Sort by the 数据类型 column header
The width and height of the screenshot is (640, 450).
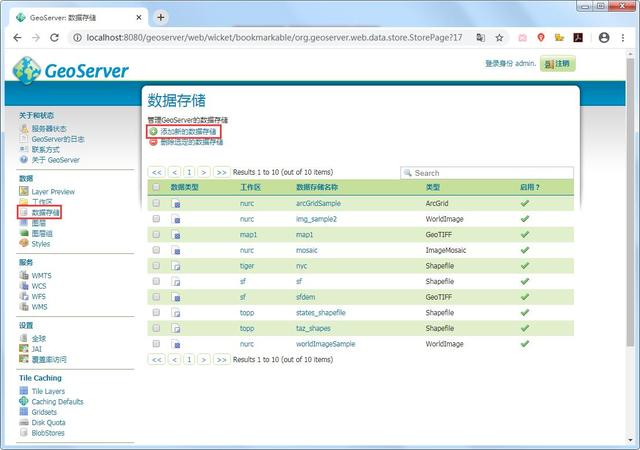(184, 187)
